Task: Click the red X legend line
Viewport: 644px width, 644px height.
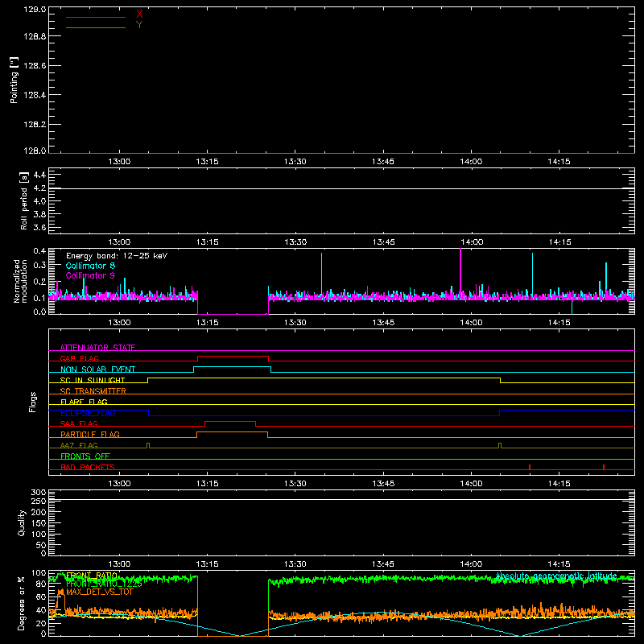Action: click(96, 17)
